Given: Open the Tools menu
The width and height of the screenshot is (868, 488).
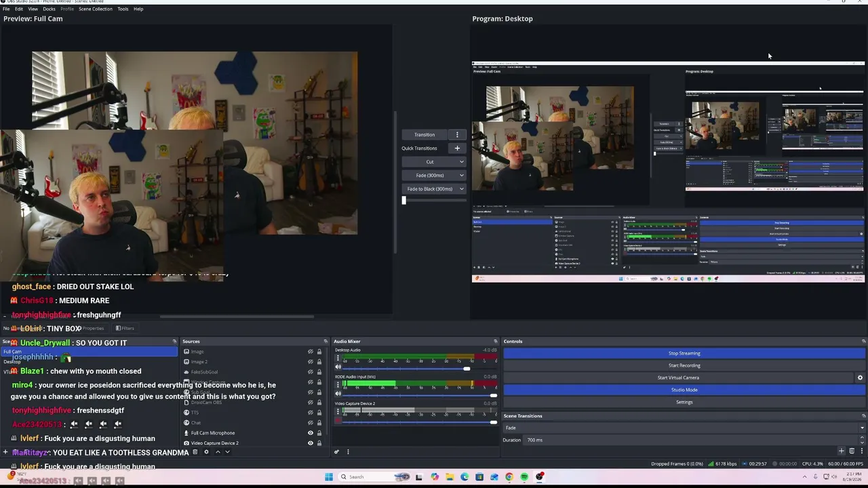Looking at the screenshot, I should point(123,9).
